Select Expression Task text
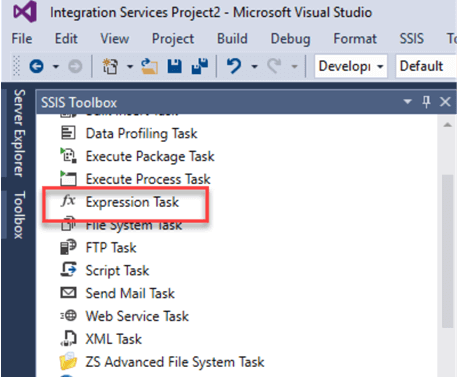Image resolution: width=458 pixels, height=377 pixels. [132, 202]
